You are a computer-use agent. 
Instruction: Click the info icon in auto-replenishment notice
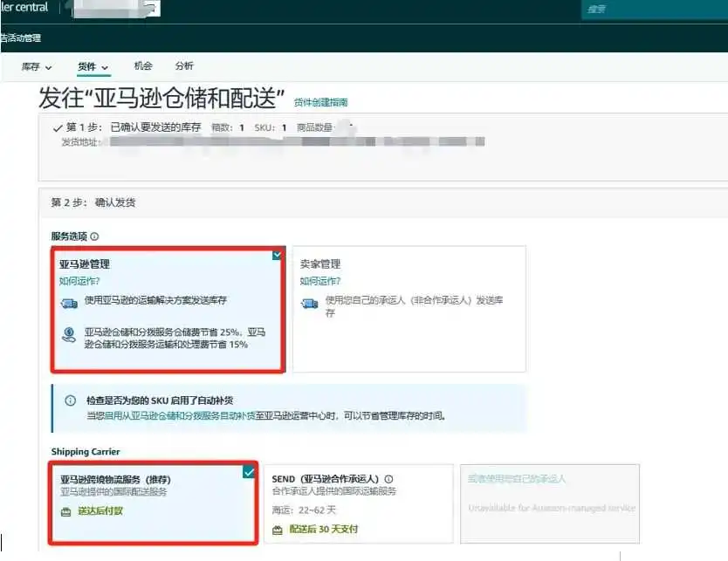70,400
